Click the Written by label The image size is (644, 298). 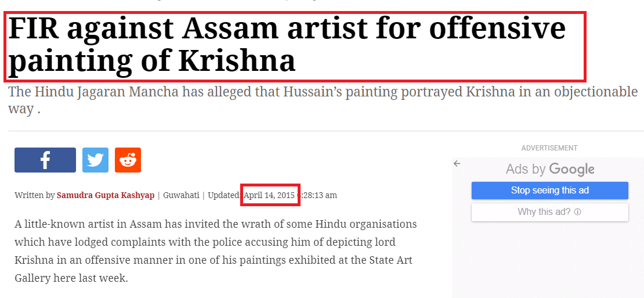click(x=34, y=195)
